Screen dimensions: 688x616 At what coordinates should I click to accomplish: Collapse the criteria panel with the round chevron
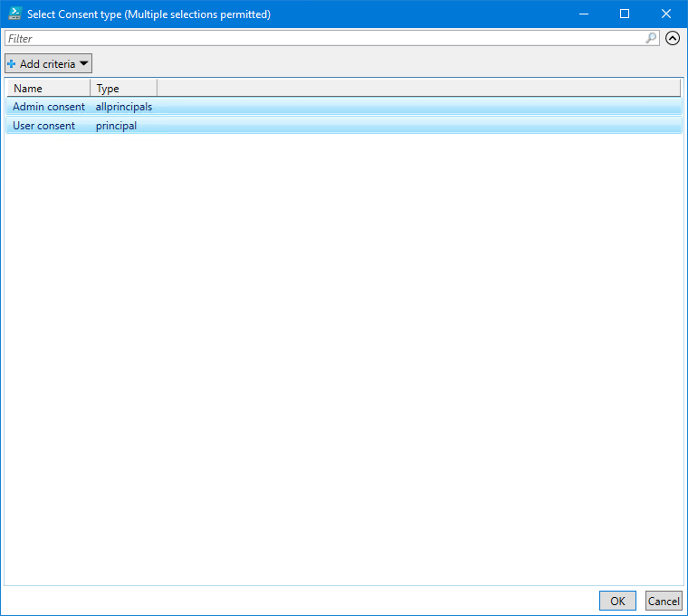coord(673,38)
